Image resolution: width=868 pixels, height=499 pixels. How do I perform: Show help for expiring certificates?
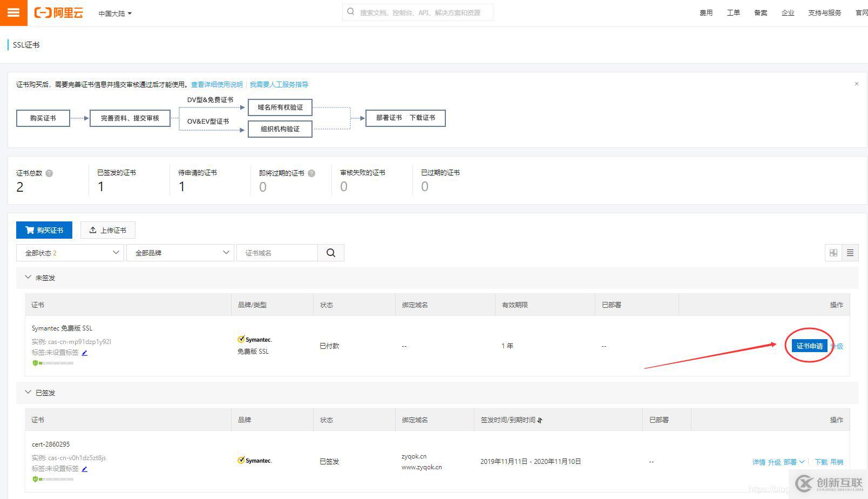(311, 173)
